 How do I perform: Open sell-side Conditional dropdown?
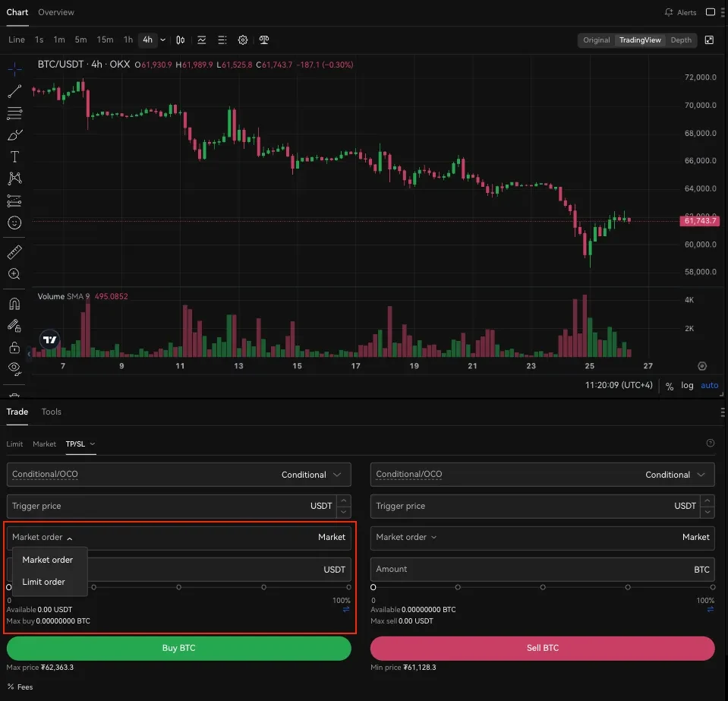pyautogui.click(x=542, y=475)
